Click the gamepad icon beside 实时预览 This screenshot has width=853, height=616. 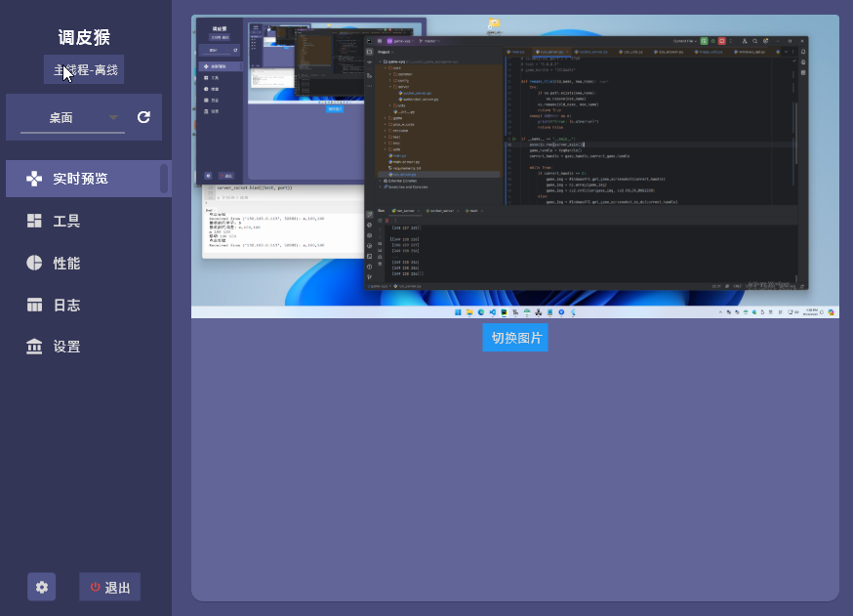pos(34,179)
